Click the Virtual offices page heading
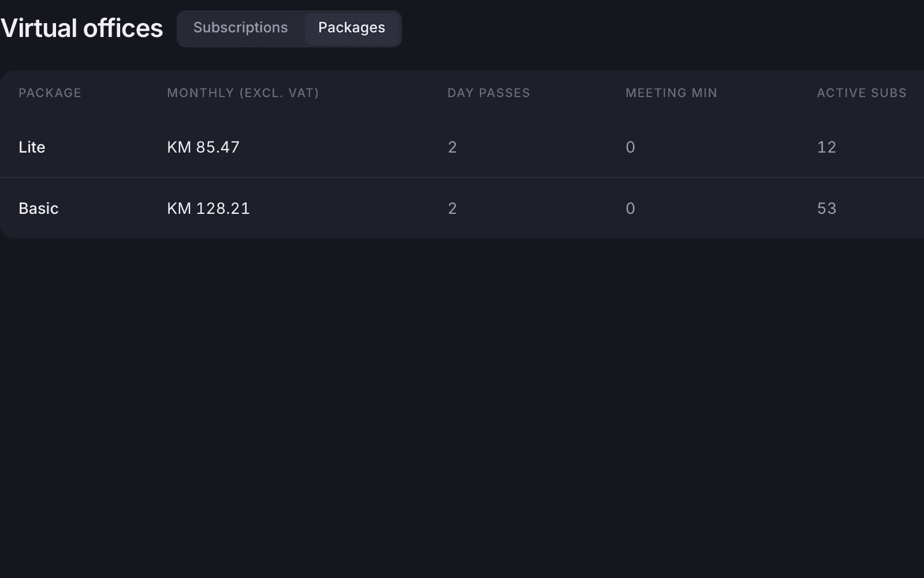The image size is (924, 578). point(82,28)
